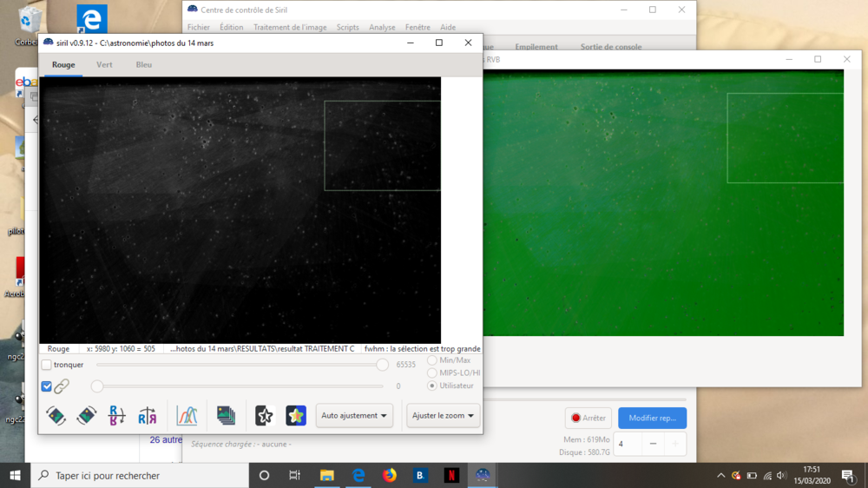
Task: Open the Netflix app from the taskbar
Action: click(x=451, y=475)
